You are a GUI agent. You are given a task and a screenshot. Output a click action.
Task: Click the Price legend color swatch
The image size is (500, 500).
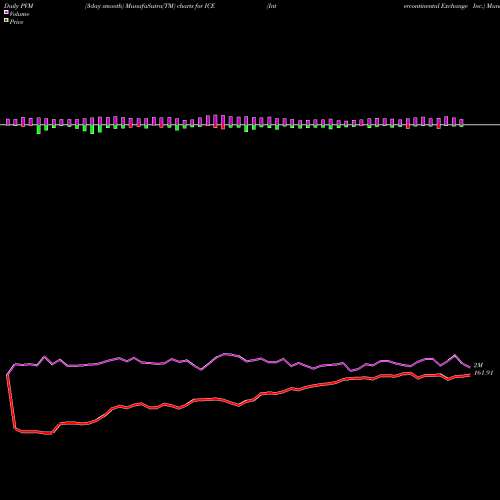coord(6,20)
